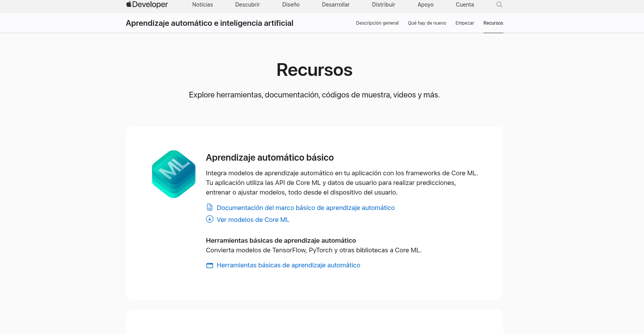Open the Descubrir menu item

click(247, 5)
